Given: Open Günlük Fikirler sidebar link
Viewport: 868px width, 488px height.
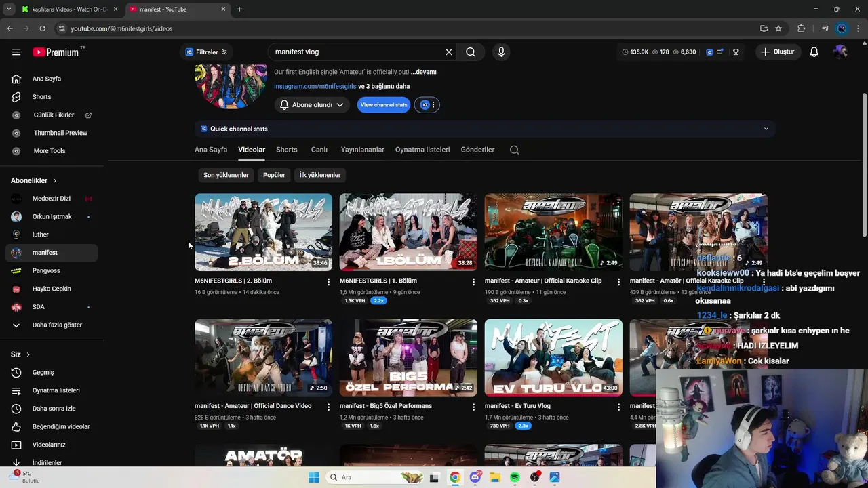Looking at the screenshot, I should (54, 115).
